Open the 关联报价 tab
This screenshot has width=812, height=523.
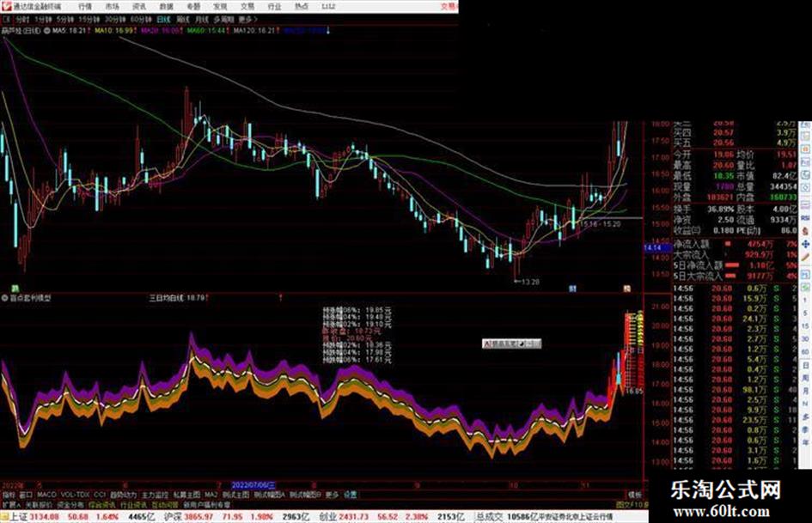[39, 504]
